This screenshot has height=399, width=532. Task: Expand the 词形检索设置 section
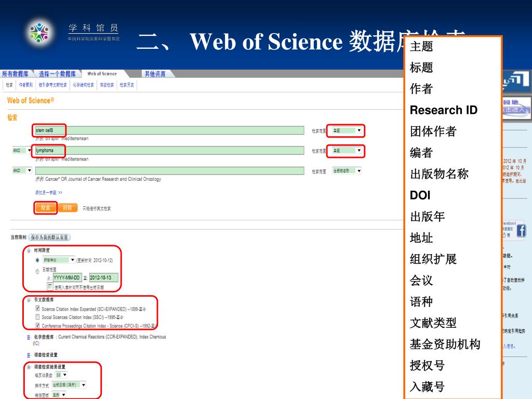click(29, 355)
